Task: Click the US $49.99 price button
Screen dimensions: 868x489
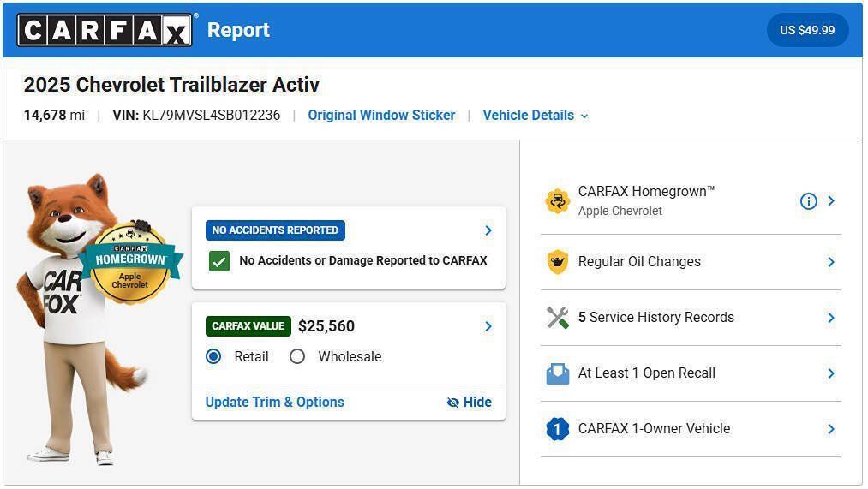Action: tap(807, 30)
